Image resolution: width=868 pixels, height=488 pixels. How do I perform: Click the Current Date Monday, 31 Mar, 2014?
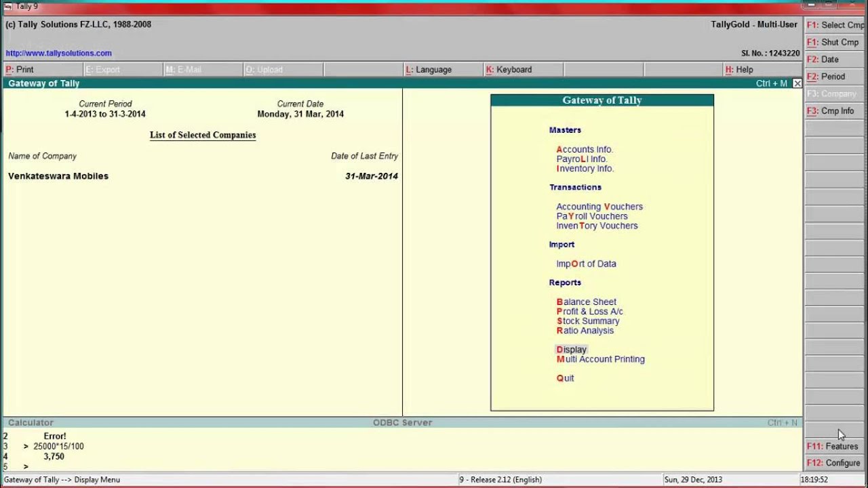pos(300,114)
